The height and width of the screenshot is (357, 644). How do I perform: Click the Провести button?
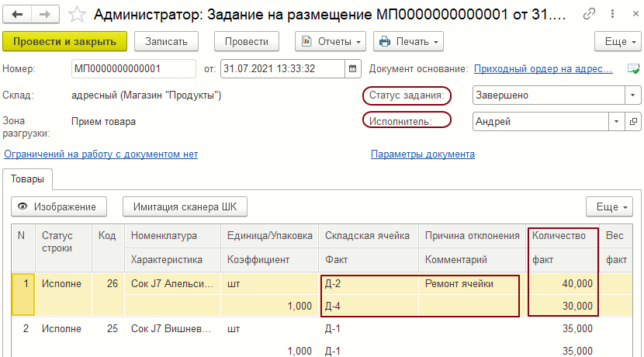[x=247, y=41]
